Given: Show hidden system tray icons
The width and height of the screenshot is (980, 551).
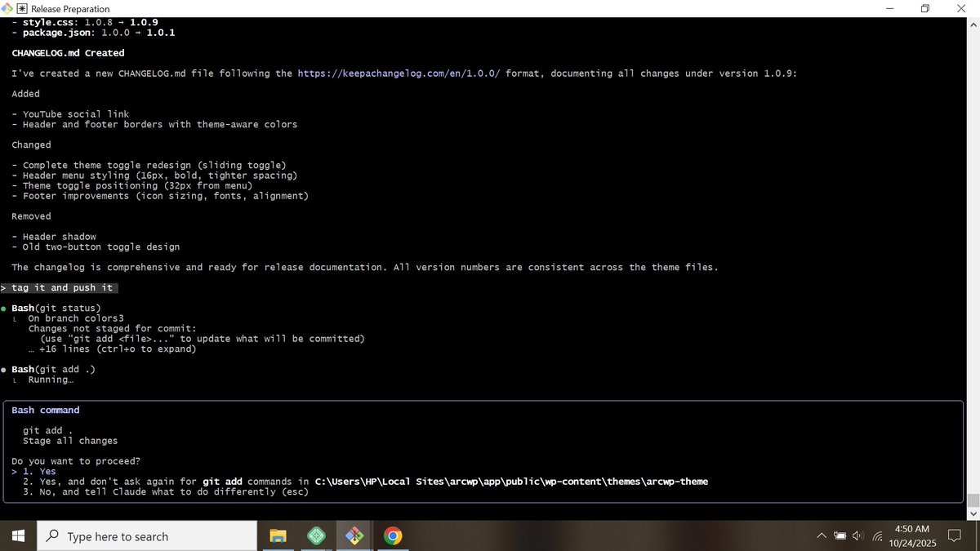Looking at the screenshot, I should click(821, 536).
